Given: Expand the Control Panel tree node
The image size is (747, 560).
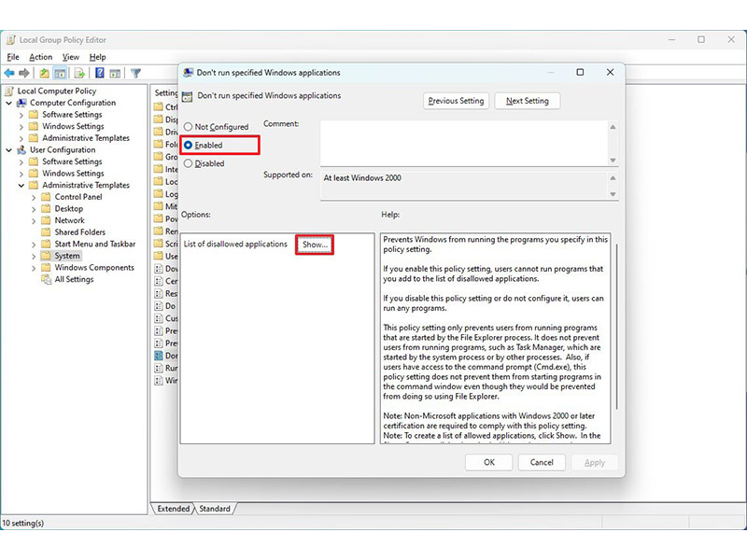Looking at the screenshot, I should click(x=34, y=197).
